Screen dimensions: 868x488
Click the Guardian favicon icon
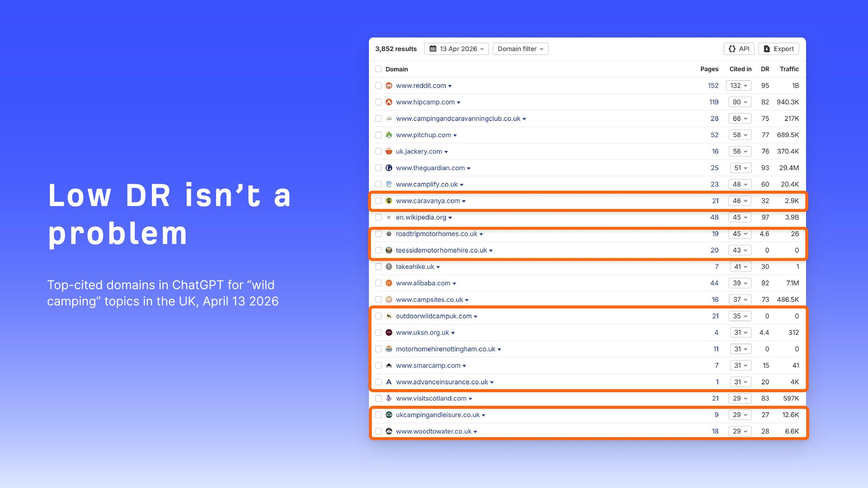coord(389,168)
